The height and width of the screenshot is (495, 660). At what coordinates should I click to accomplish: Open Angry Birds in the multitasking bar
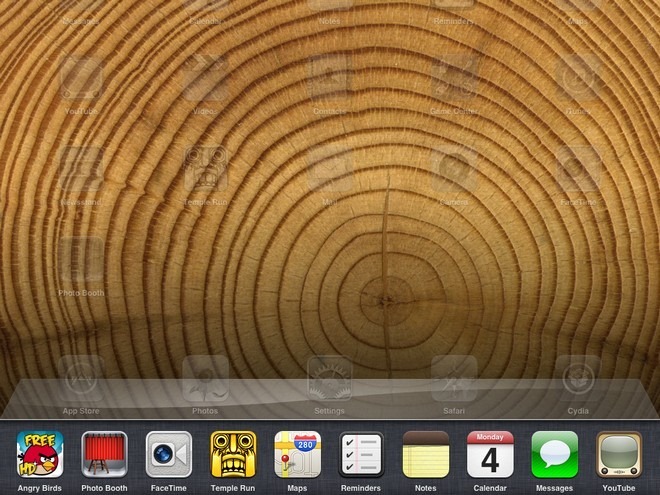coord(40,454)
